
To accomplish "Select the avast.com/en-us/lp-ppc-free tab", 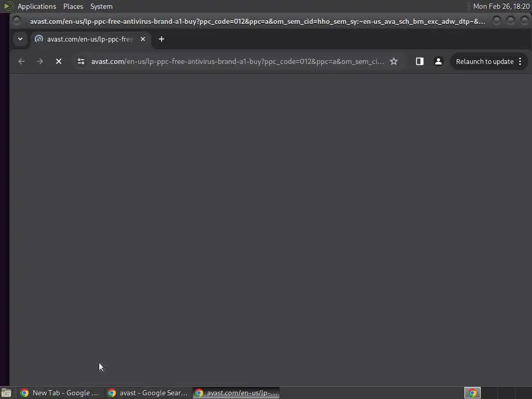I will pyautogui.click(x=91, y=39).
